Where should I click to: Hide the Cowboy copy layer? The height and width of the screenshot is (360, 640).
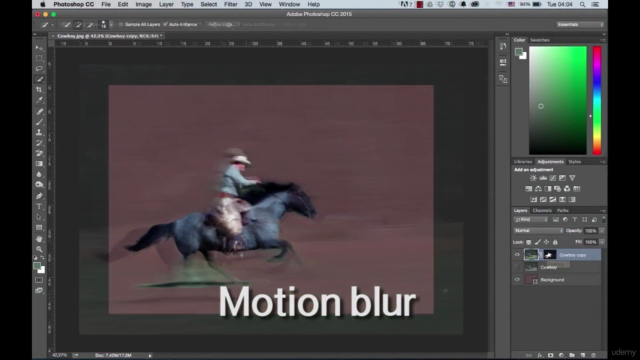pyautogui.click(x=517, y=255)
